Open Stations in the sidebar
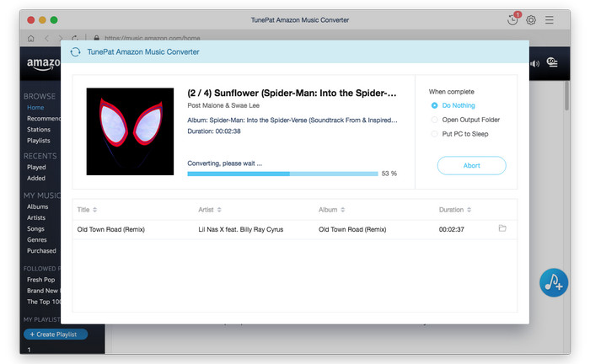This screenshot has height=364, width=590. (x=39, y=130)
